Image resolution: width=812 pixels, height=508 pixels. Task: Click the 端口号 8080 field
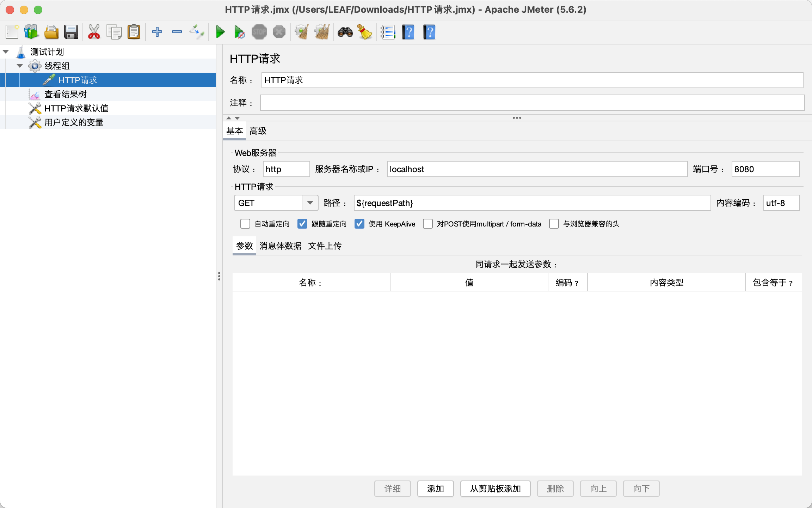765,169
